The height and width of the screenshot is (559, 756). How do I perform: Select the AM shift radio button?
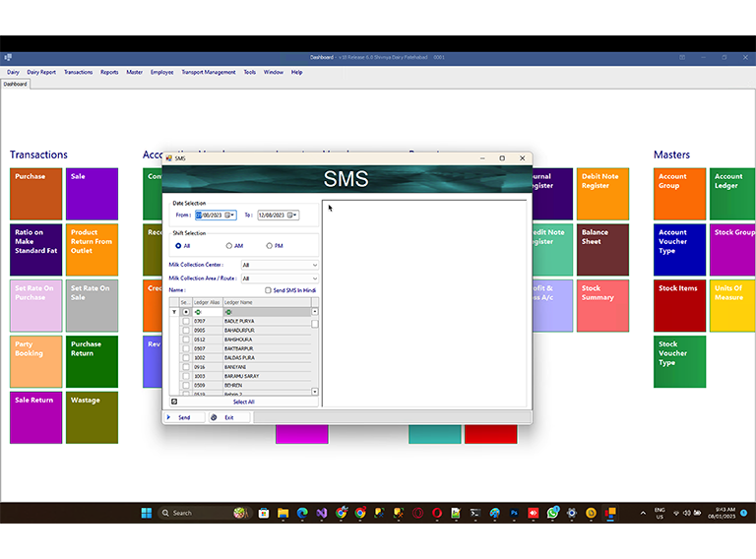[x=229, y=246]
